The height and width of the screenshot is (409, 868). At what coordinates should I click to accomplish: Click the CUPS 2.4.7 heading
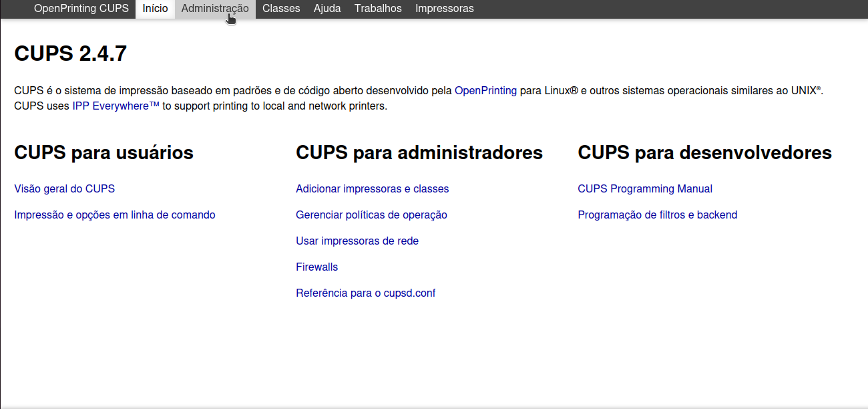tap(71, 53)
